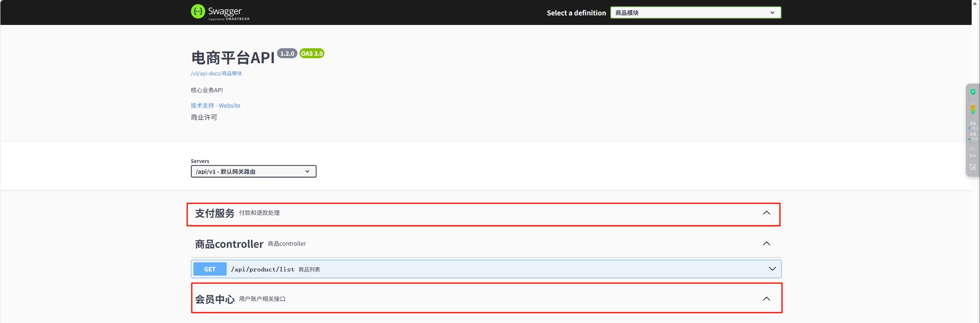Click the blue GET method badge
Viewport: 980px width, 323px height.
pos(210,269)
